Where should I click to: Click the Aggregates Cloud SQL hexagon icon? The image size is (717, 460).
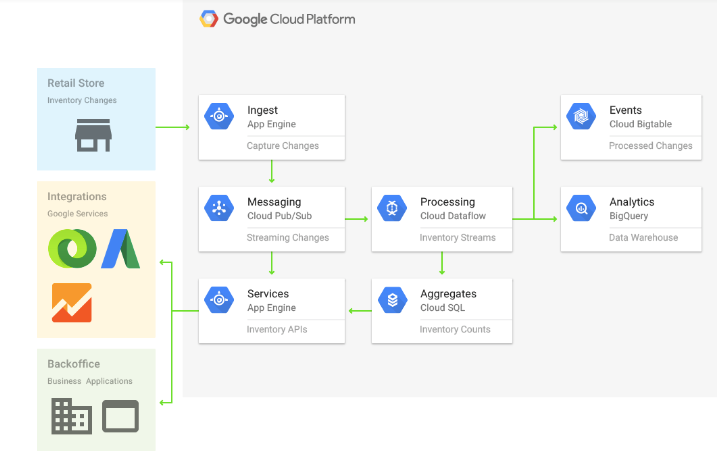[x=392, y=300]
